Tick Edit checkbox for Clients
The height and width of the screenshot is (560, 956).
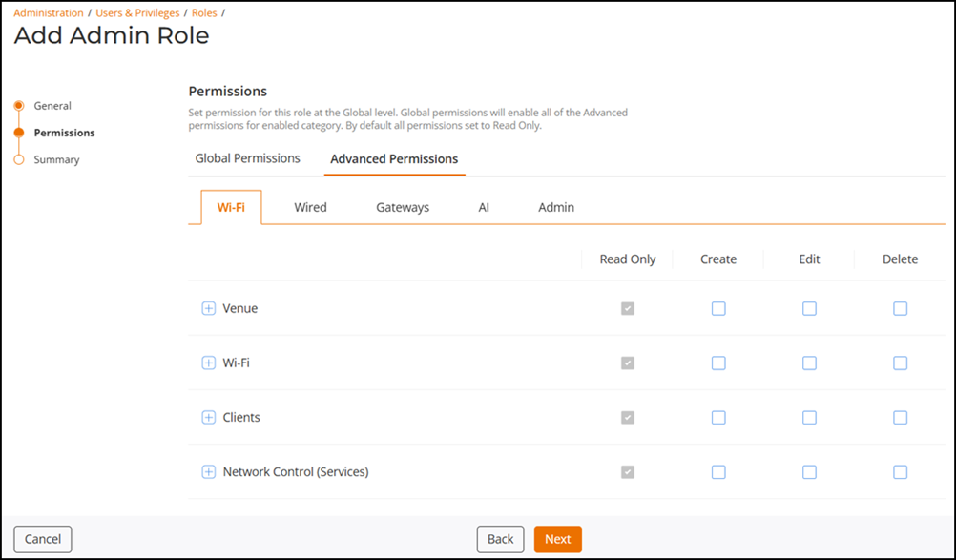click(x=809, y=418)
